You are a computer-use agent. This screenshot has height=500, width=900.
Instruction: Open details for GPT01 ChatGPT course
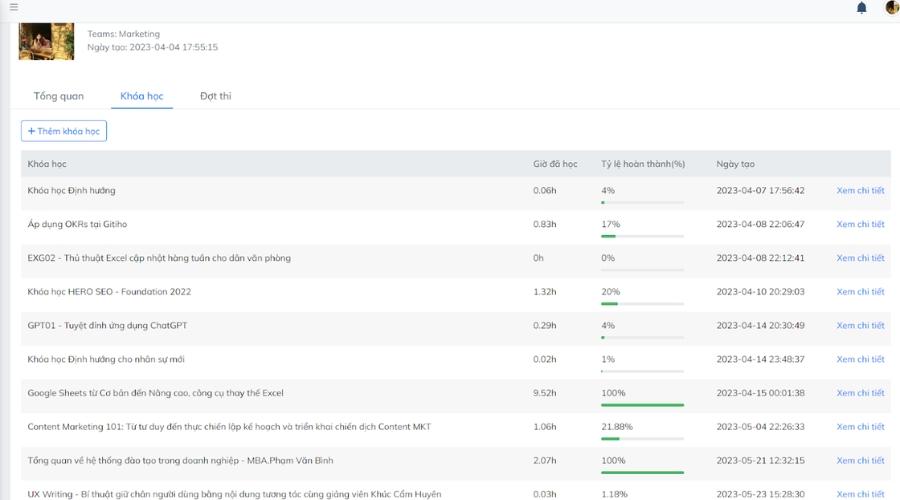[860, 326]
